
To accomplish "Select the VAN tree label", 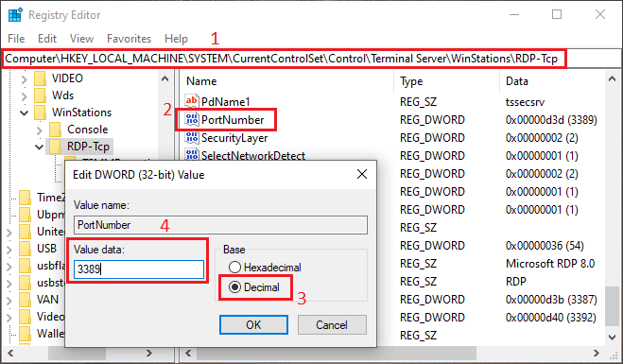I will [x=47, y=299].
